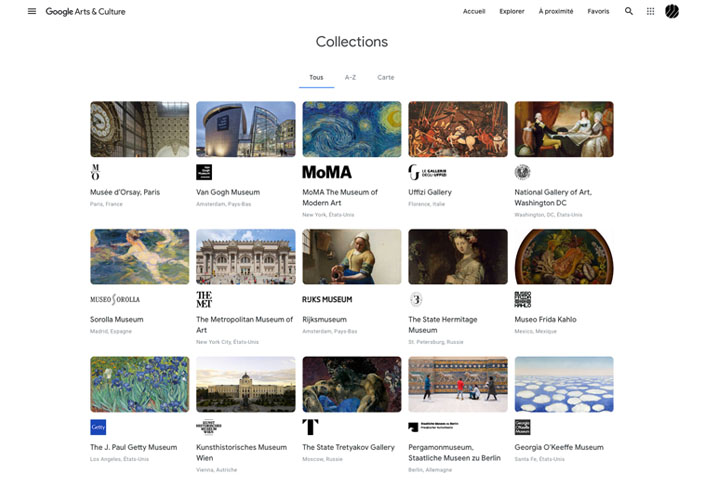Screen dimensions: 709x482
Task: Switch to the A-Z tab
Action: pyautogui.click(x=350, y=77)
